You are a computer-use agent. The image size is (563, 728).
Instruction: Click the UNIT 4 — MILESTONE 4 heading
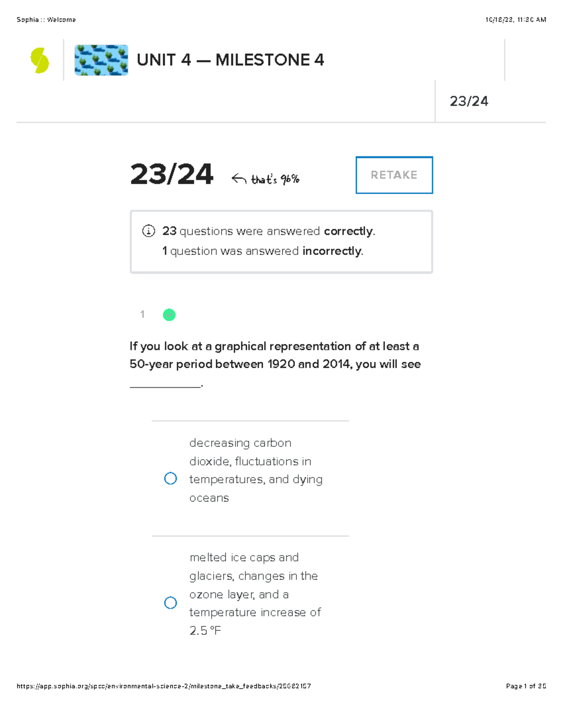[x=230, y=60]
